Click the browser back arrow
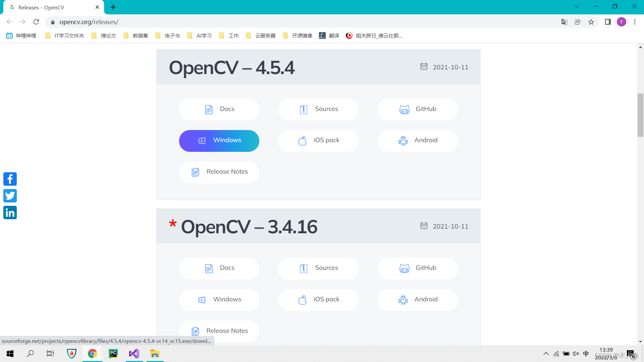The width and height of the screenshot is (644, 362). (9, 22)
